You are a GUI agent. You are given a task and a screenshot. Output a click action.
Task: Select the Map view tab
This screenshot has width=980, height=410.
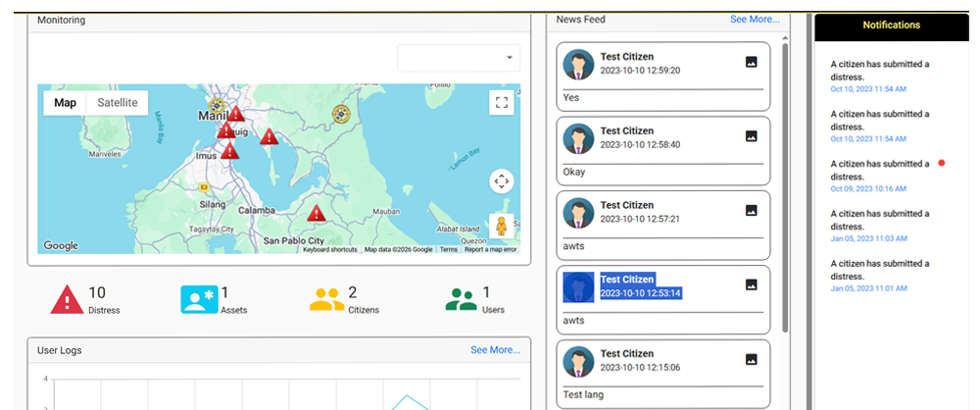click(65, 103)
